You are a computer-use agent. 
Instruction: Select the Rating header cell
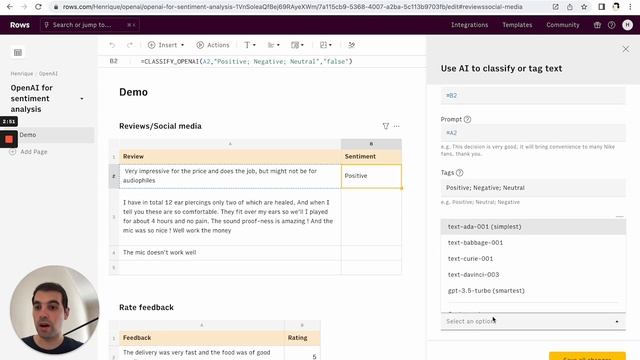coord(302,338)
